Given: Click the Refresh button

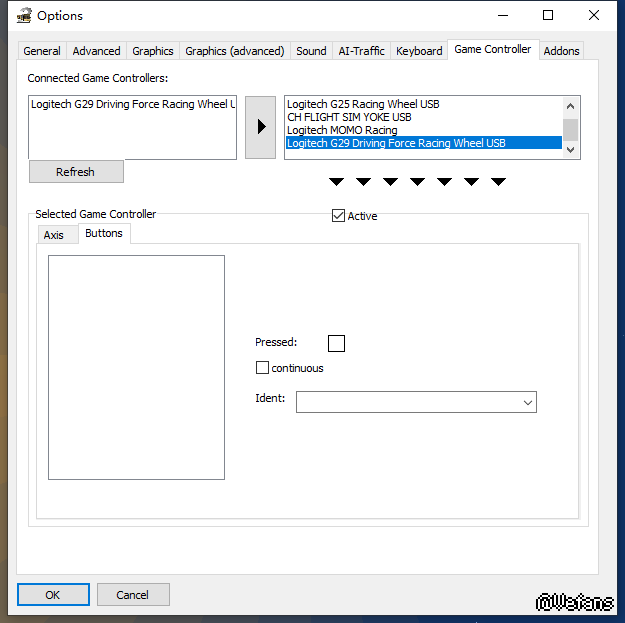Looking at the screenshot, I should pos(76,172).
